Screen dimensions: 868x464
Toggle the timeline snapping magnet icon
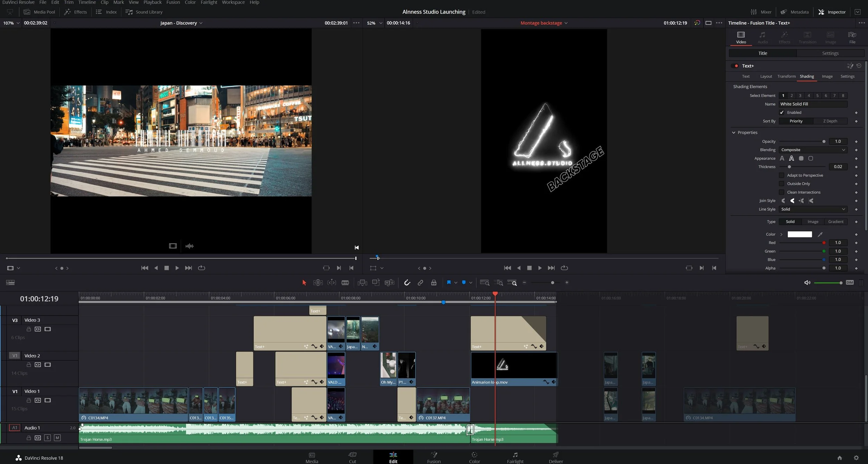pos(407,282)
